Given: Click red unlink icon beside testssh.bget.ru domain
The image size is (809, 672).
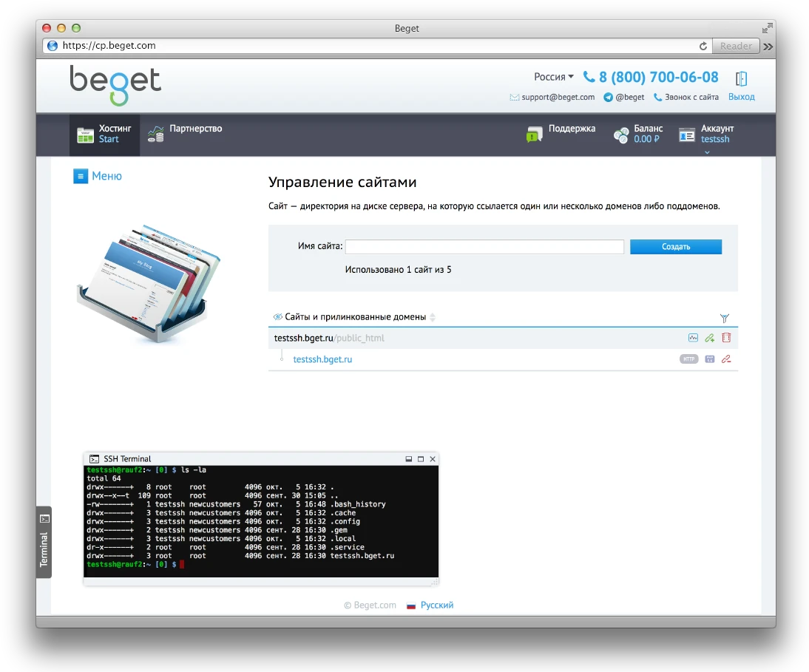Looking at the screenshot, I should click(726, 359).
